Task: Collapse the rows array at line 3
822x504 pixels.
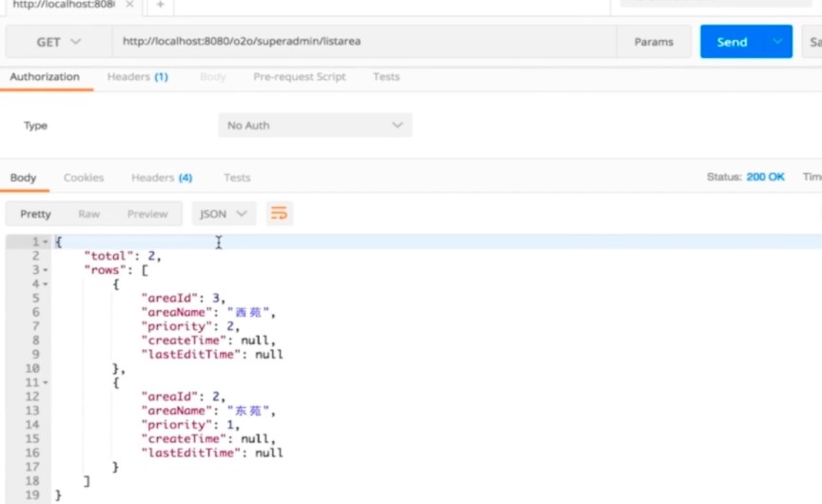Action: click(46, 271)
